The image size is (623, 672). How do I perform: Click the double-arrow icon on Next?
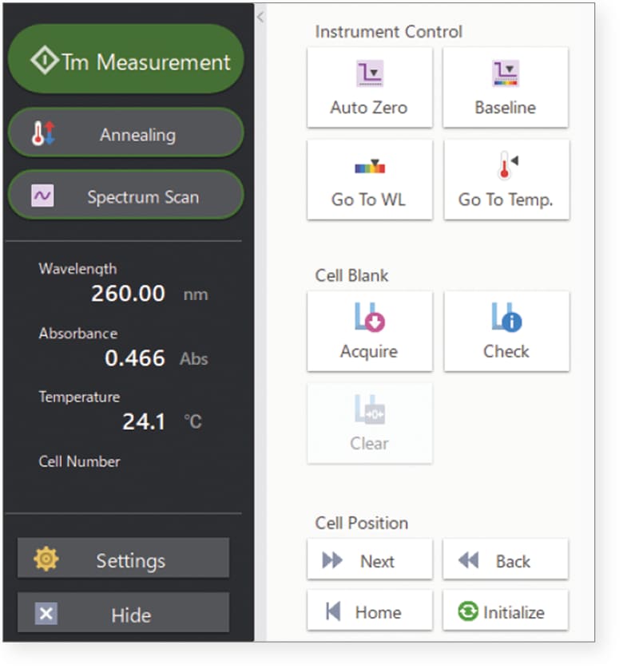click(x=332, y=560)
